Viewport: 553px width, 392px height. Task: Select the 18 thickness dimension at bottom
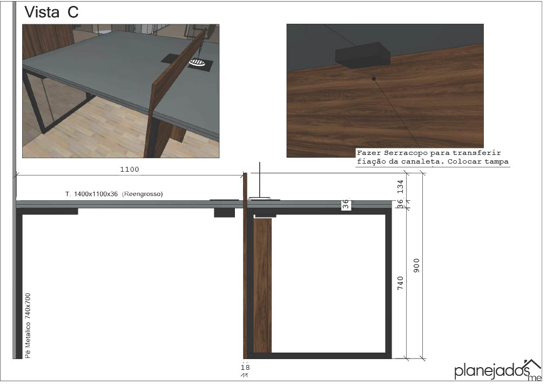(245, 367)
